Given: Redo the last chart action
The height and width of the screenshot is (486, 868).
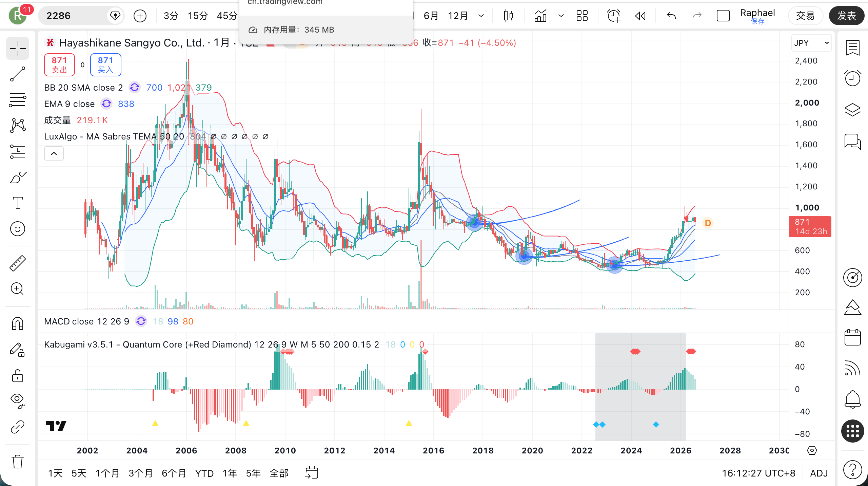Looking at the screenshot, I should [697, 16].
